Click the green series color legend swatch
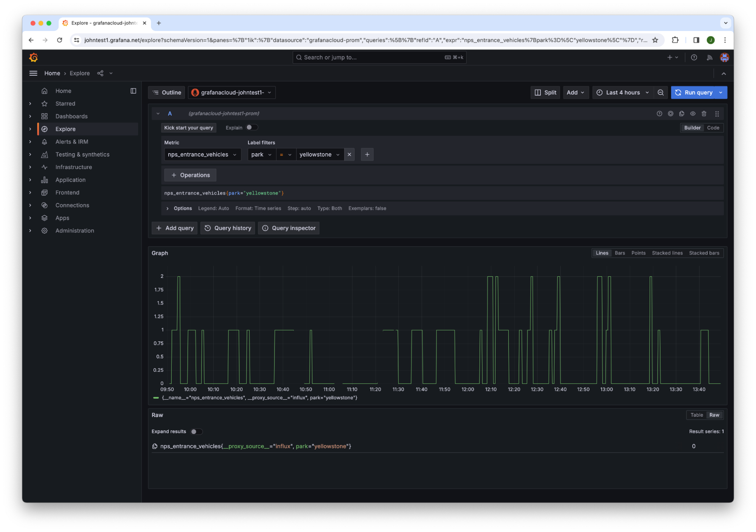Image resolution: width=756 pixels, height=532 pixels. click(x=156, y=398)
